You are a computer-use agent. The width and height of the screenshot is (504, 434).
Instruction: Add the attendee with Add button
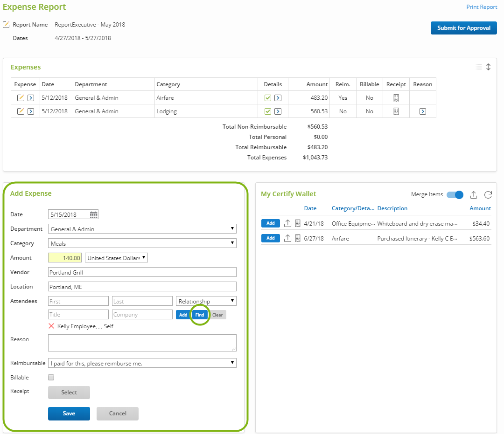click(183, 315)
